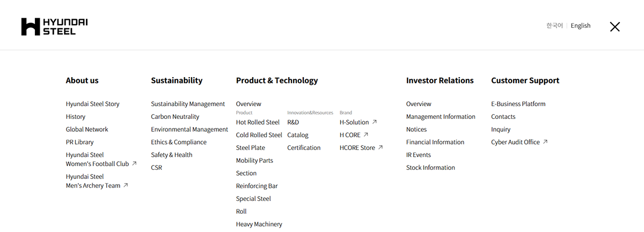Screen dimensions: 644x232
Task: Open Management Information link
Action: click(x=441, y=117)
